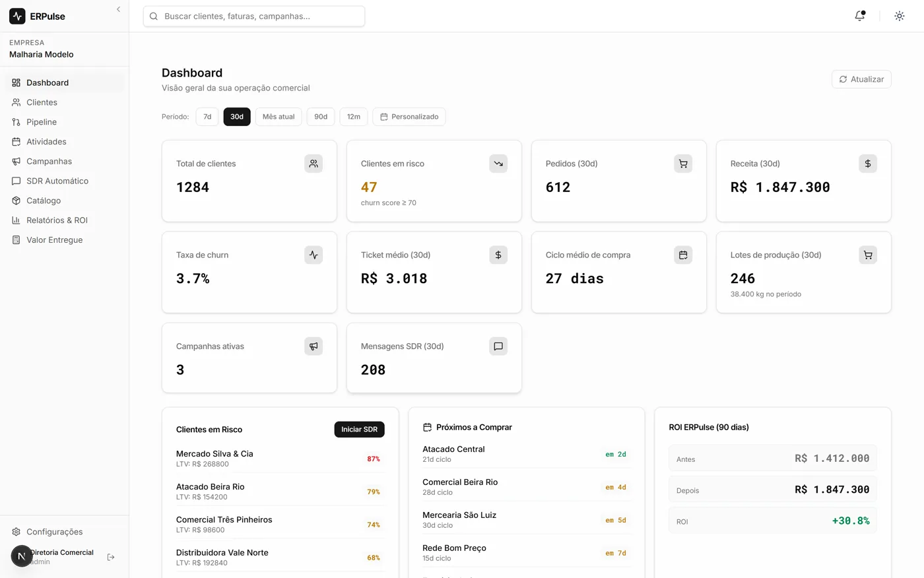Navigate to Campanhas
Image resolution: width=924 pixels, height=578 pixels.
65,161
